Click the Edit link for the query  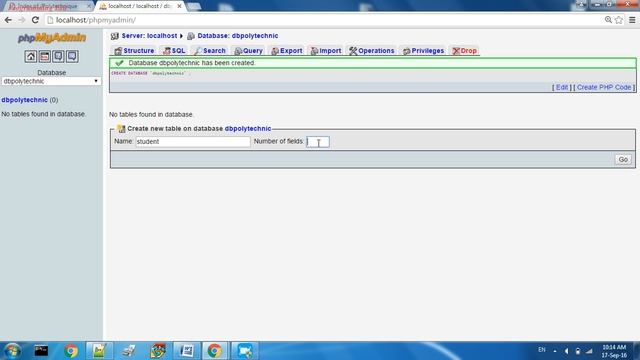tap(562, 87)
